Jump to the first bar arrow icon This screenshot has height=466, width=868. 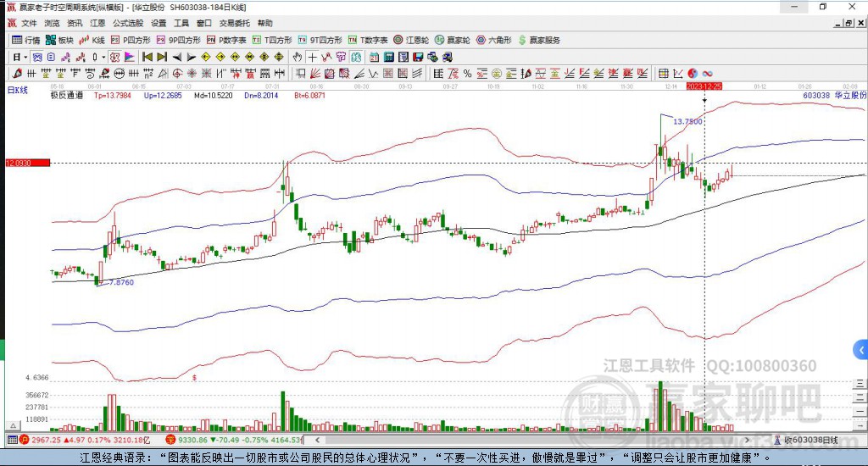coord(147,57)
